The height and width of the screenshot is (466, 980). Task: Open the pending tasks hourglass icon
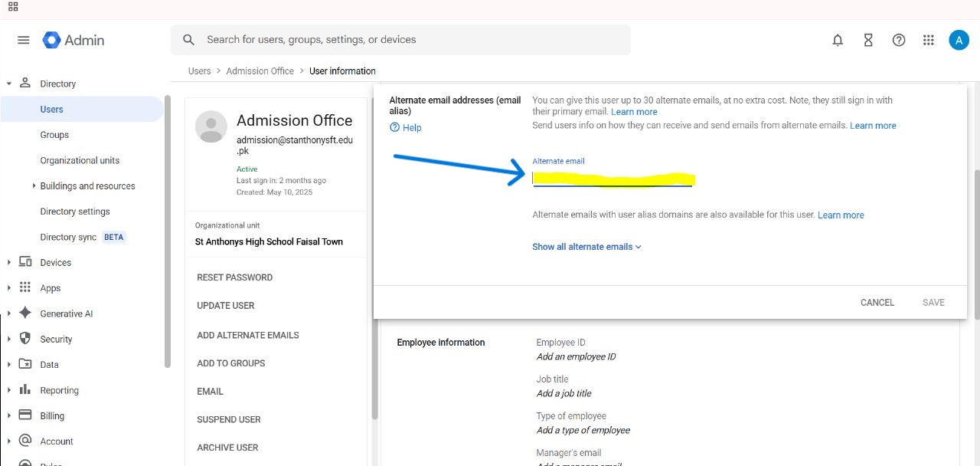pyautogui.click(x=867, y=40)
